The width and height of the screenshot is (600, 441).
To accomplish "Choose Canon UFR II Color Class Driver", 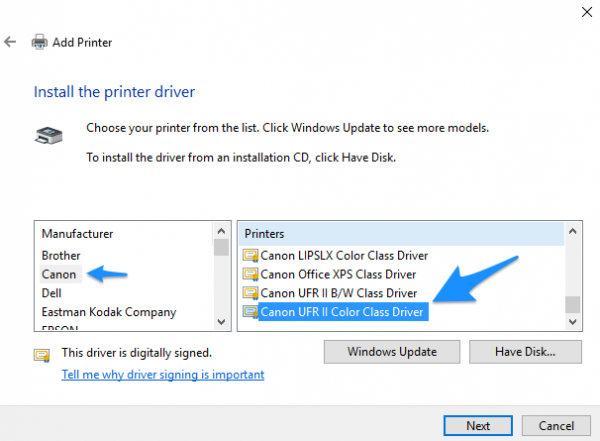I will (343, 312).
